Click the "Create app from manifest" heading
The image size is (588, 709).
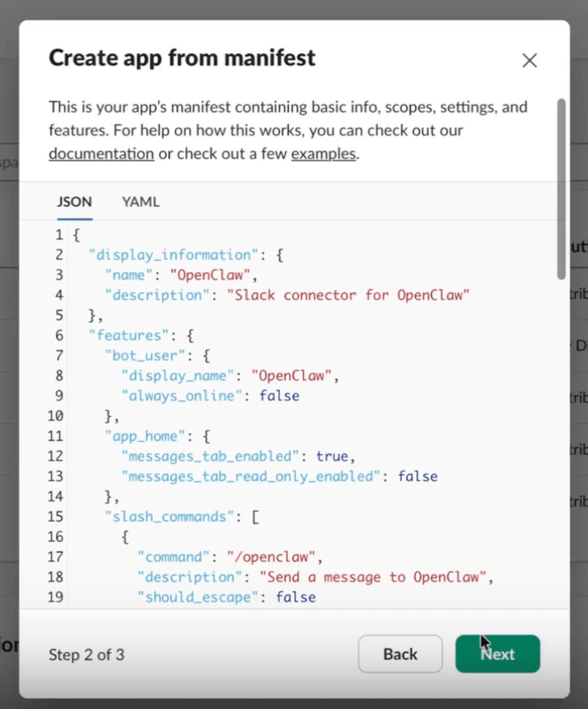182,58
